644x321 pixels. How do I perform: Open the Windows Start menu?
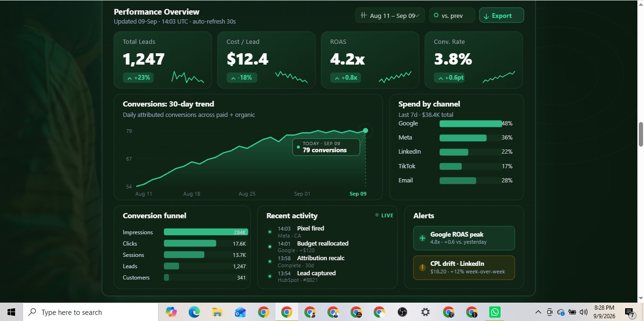11,312
